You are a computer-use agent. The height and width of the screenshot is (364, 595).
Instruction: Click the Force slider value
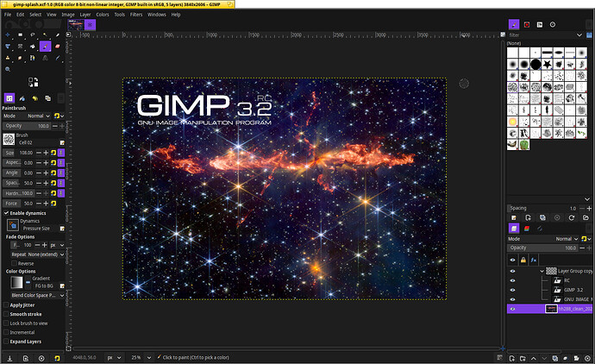[19, 204]
